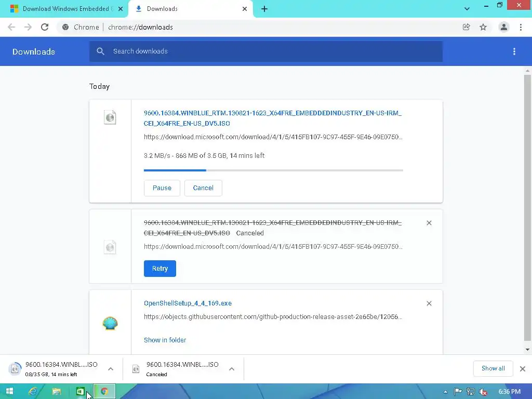Click the browser back arrow
532x399 pixels.
[x=11, y=27]
